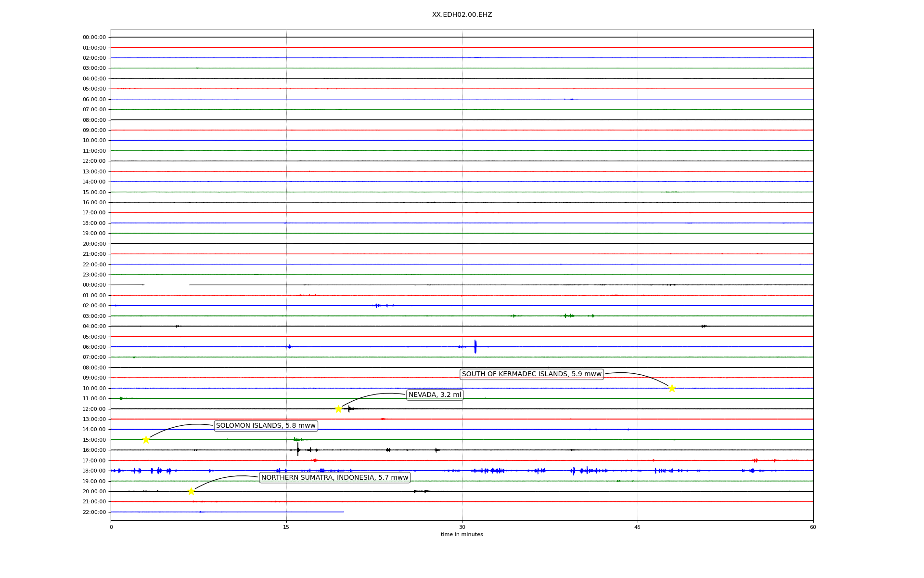Viewport: 924px width, 578px height.
Task: Click the topmost 00:00:00 row label
Action: tap(94, 37)
